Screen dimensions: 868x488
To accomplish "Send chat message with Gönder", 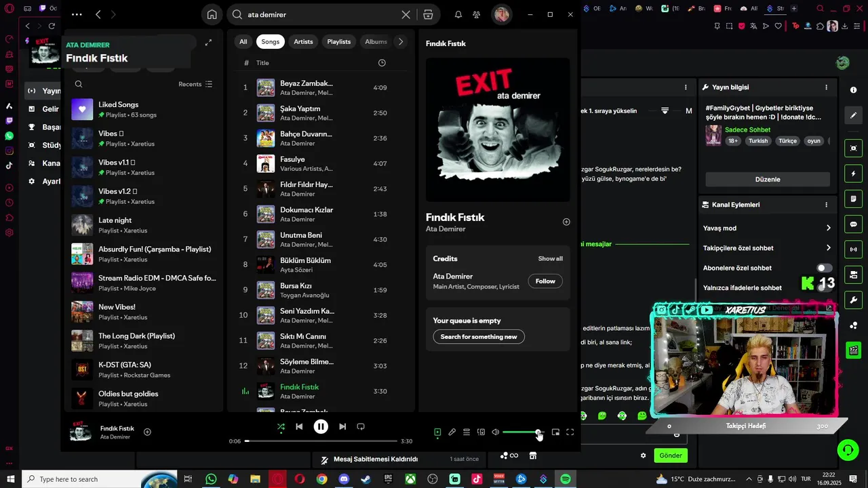I will (x=671, y=455).
